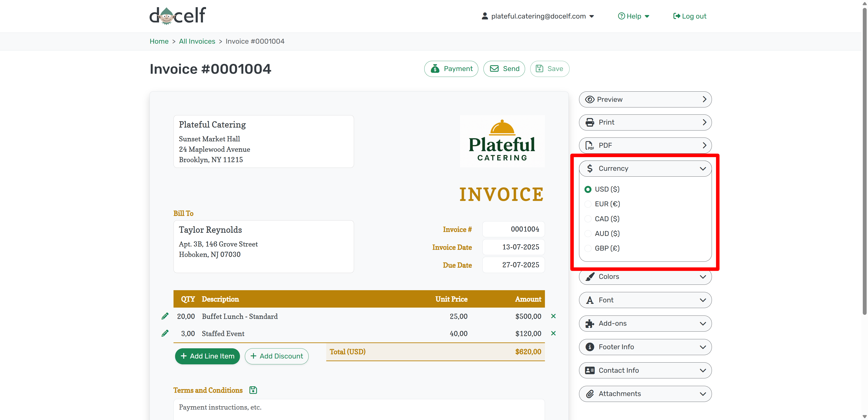Open the Help dropdown arrow
Screen dimensions: 868x420
(x=647, y=17)
